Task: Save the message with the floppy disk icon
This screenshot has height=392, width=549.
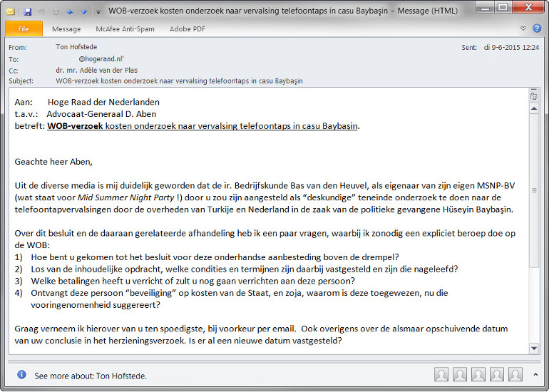Action: 27,12
